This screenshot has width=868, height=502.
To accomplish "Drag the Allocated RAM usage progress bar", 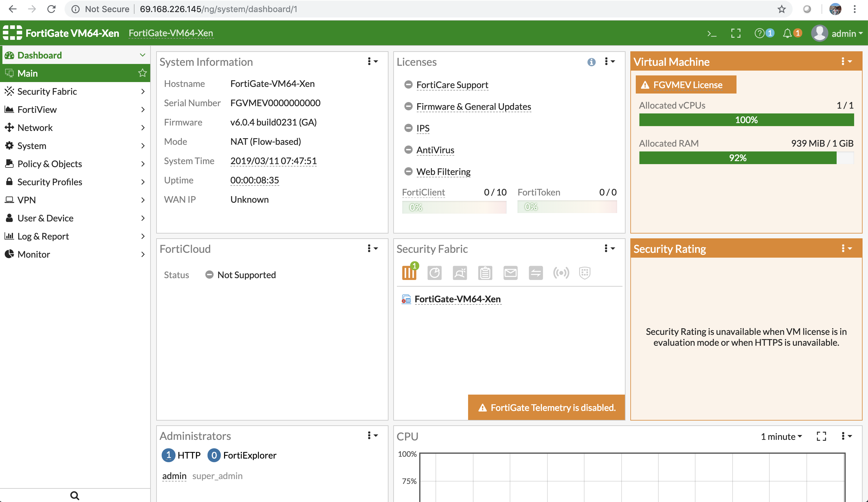I will 738,158.
